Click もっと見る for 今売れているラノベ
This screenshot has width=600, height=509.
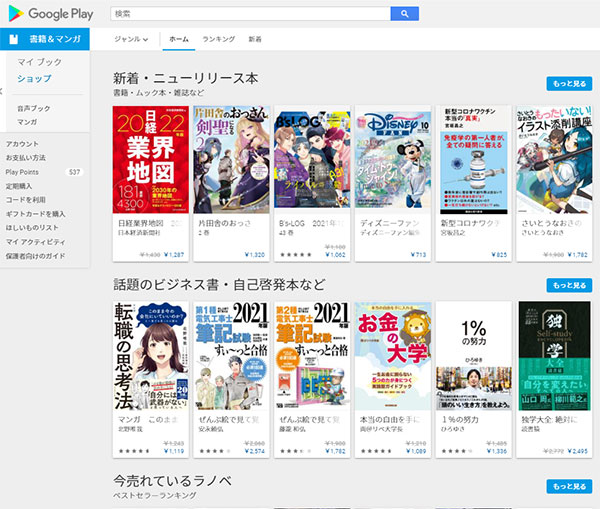pos(569,486)
